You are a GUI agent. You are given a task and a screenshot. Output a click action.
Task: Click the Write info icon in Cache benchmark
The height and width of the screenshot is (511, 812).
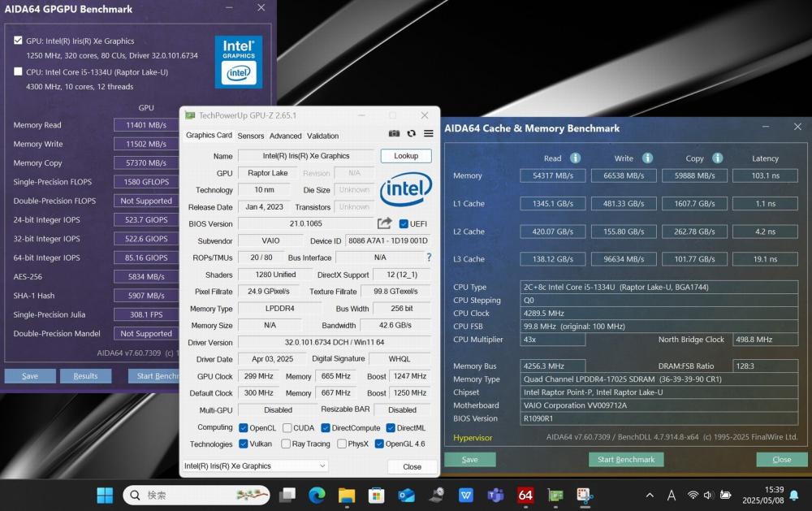[647, 158]
